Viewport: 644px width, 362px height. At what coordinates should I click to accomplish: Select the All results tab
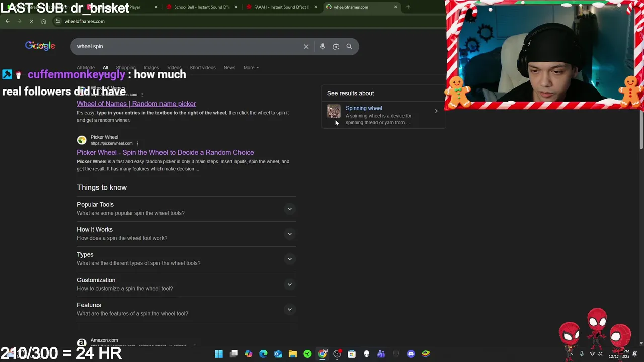click(x=105, y=68)
